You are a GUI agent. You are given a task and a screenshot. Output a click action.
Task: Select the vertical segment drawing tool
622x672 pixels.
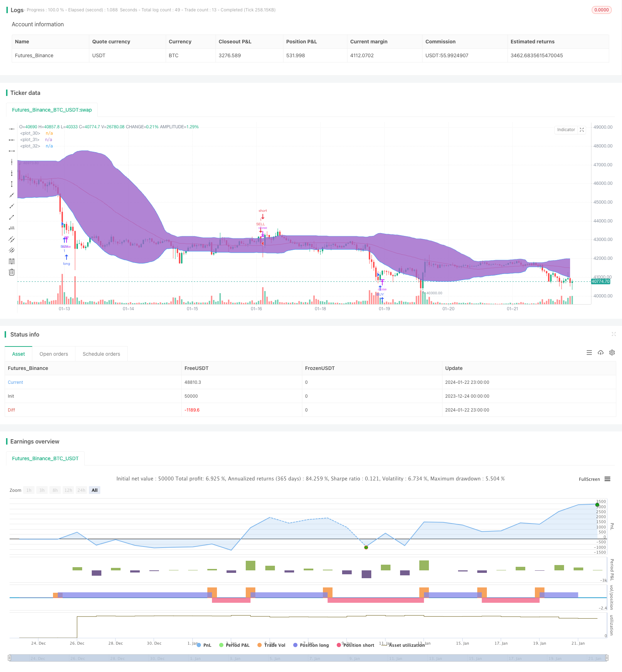pos(12,184)
